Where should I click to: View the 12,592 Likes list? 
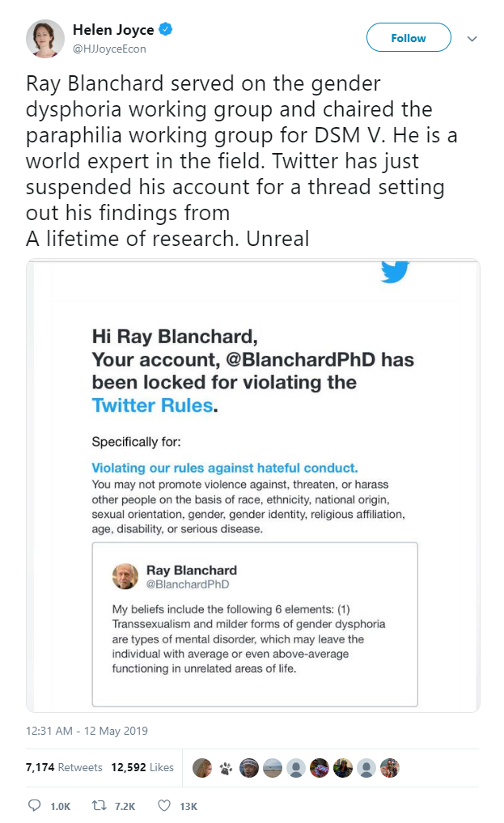pyautogui.click(x=142, y=767)
